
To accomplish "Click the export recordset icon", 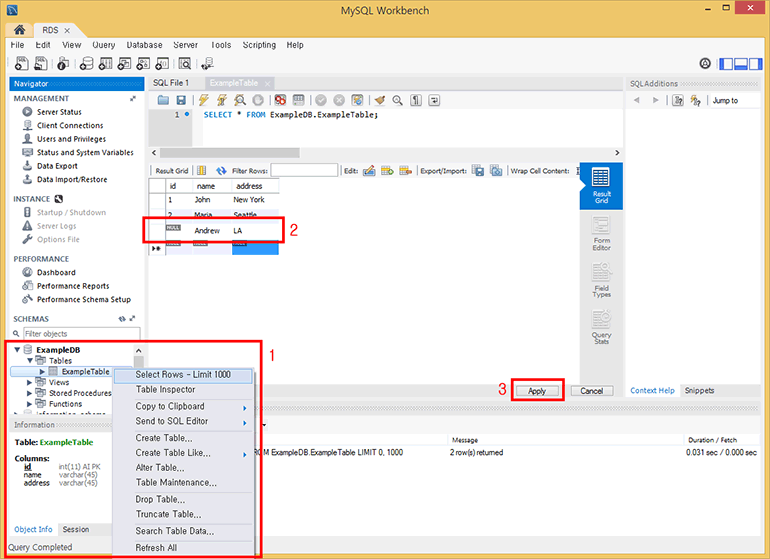I will point(478,171).
